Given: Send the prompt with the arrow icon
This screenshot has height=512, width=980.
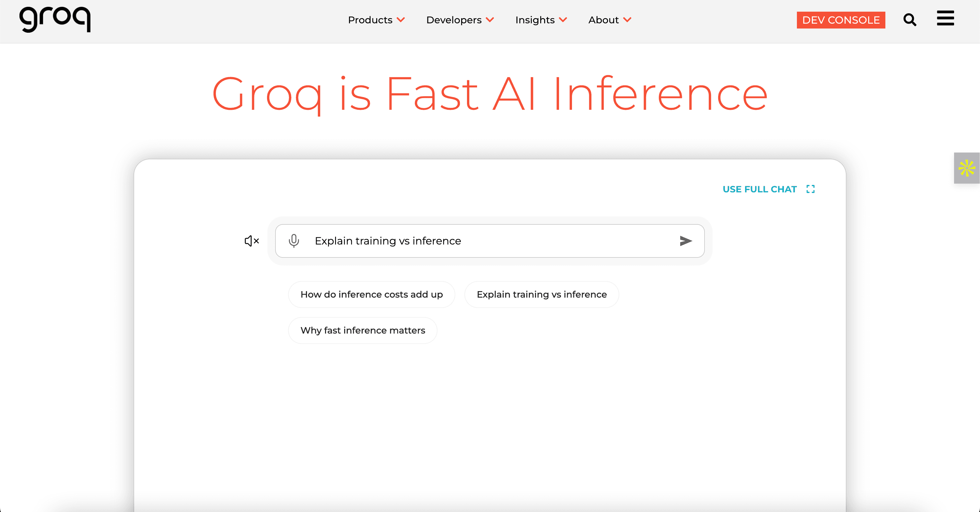Looking at the screenshot, I should (x=685, y=241).
